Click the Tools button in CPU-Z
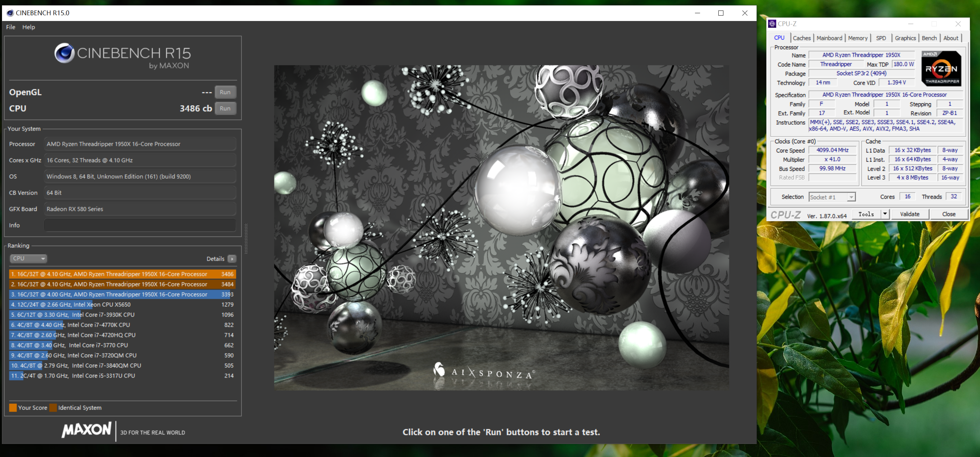Screen dimensions: 980x457 866,214
